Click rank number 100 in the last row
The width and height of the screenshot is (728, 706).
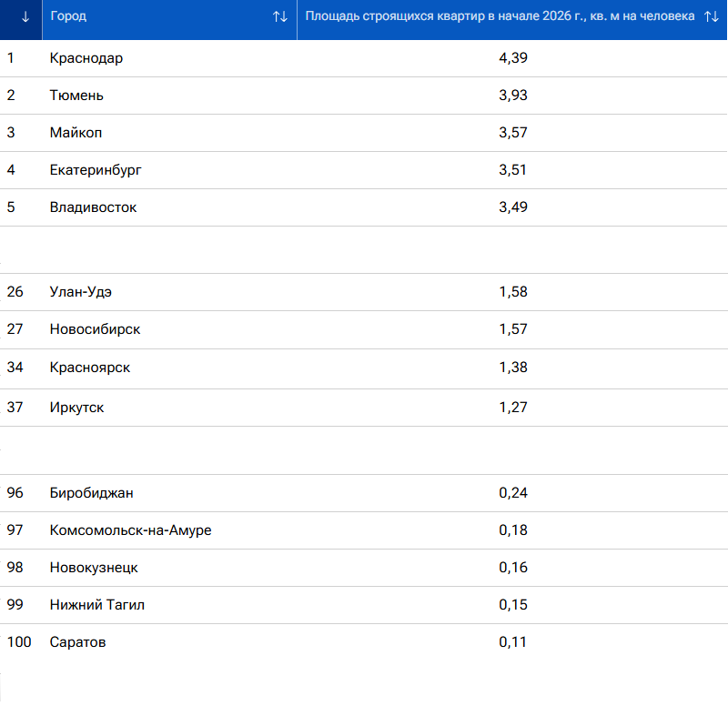pyautogui.click(x=18, y=642)
